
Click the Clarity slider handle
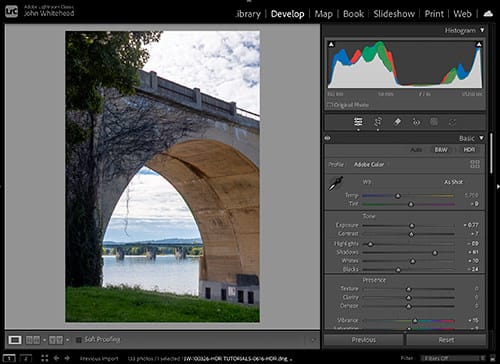(x=409, y=297)
